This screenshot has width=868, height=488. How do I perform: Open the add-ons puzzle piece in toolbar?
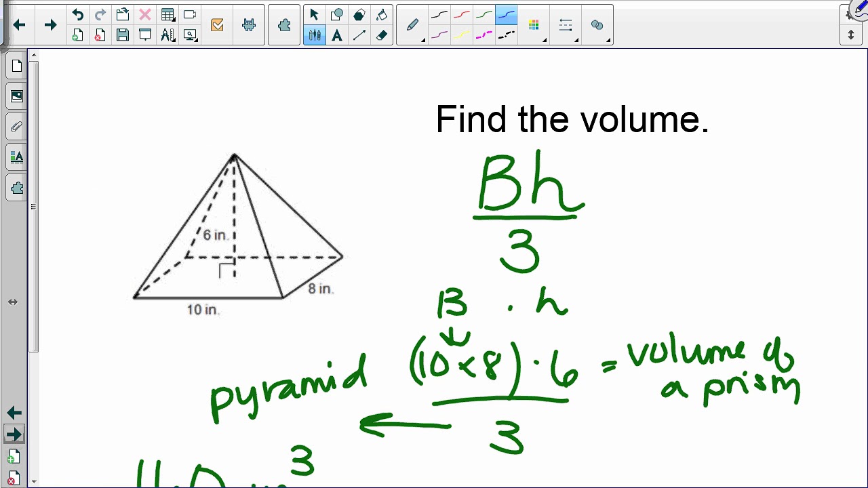284,25
